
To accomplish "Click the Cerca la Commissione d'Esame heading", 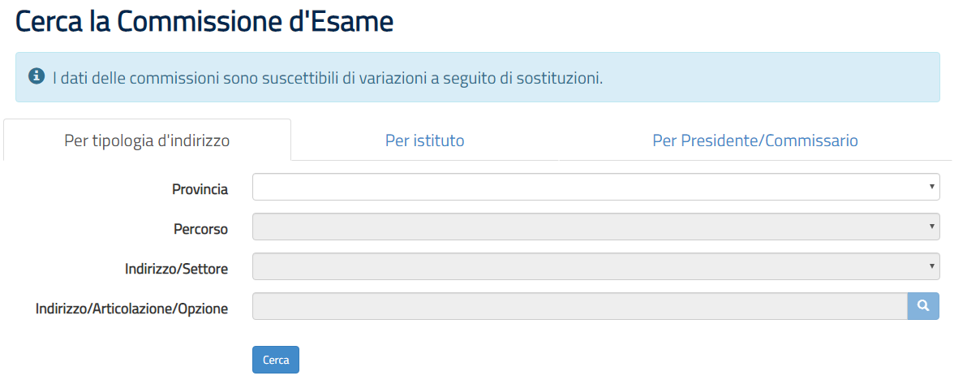I will 204,20.
